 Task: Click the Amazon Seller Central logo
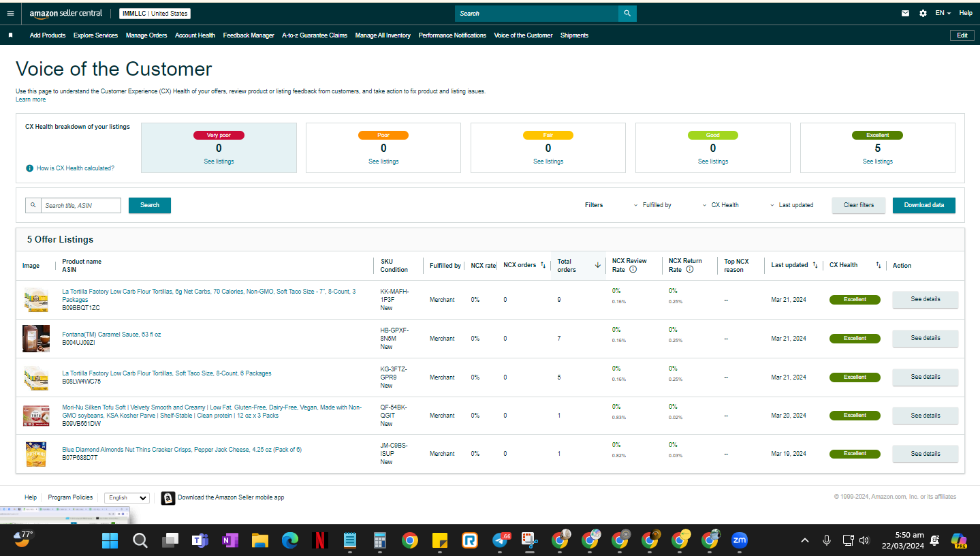point(66,14)
